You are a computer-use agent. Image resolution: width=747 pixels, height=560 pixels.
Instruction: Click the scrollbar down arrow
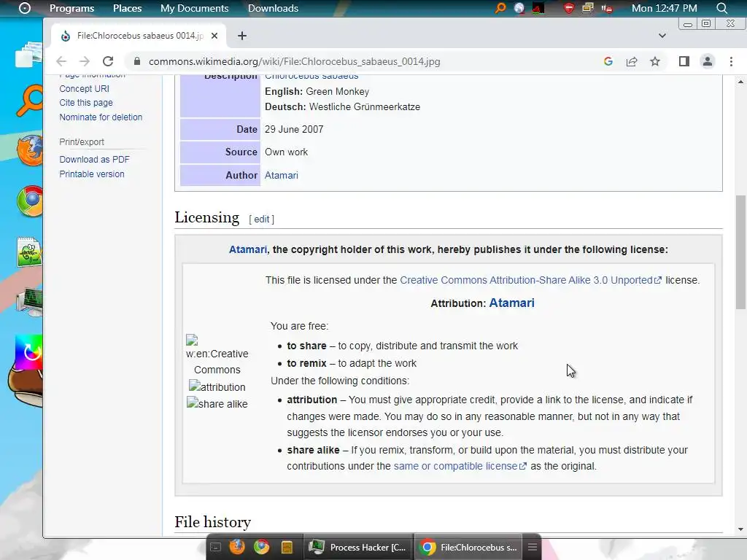pos(740,529)
